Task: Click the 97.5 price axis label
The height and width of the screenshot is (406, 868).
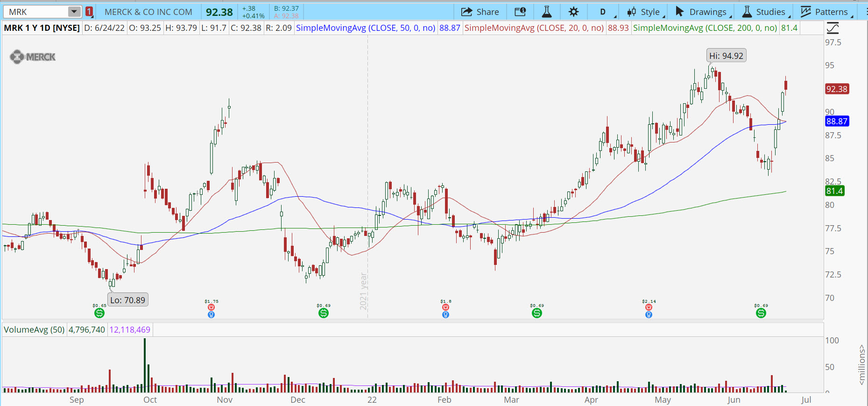Action: click(833, 43)
